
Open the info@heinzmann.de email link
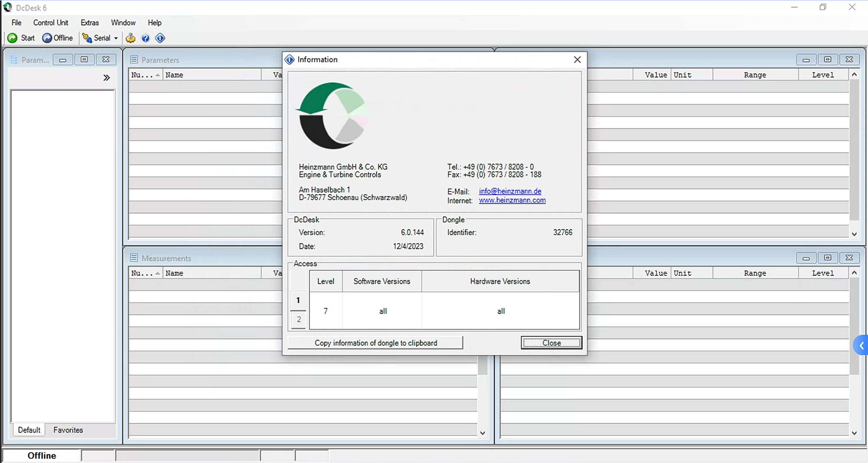pos(510,191)
